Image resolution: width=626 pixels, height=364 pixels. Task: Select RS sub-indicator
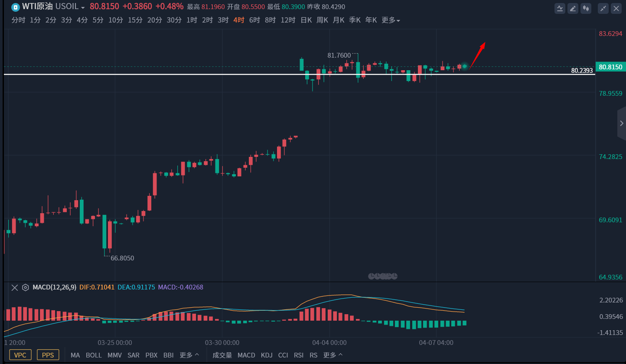(313, 355)
